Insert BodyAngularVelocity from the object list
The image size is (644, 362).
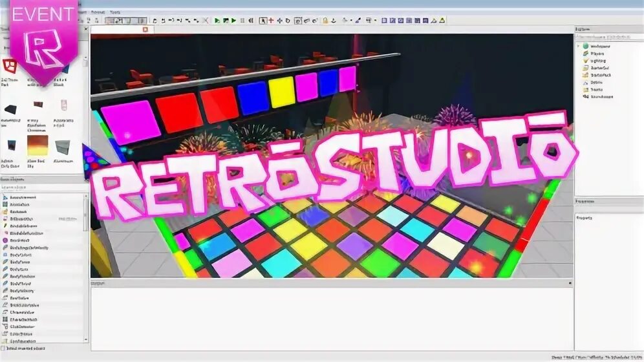[28, 248]
